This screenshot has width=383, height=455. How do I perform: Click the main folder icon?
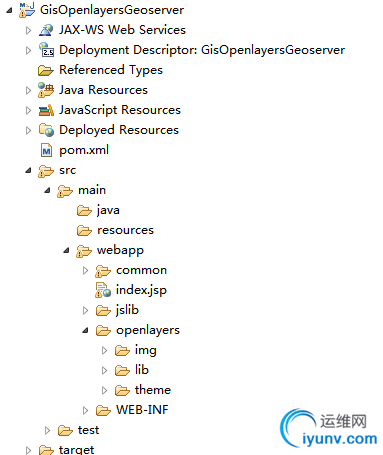pyautogui.click(x=65, y=191)
